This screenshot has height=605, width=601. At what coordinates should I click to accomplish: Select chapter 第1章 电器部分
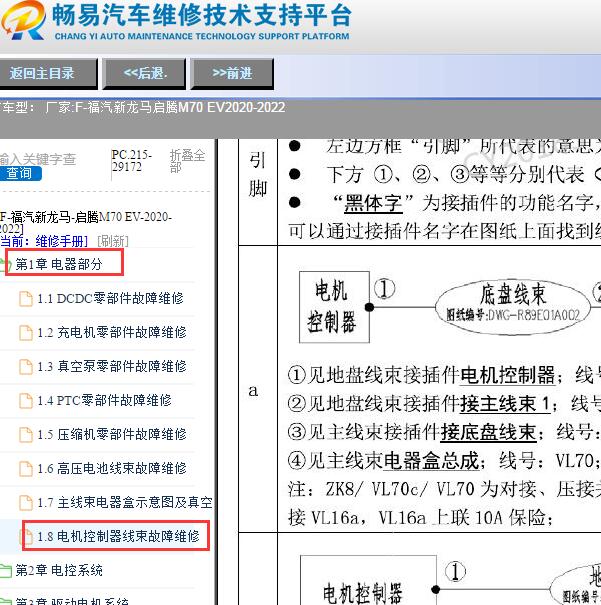click(59, 264)
